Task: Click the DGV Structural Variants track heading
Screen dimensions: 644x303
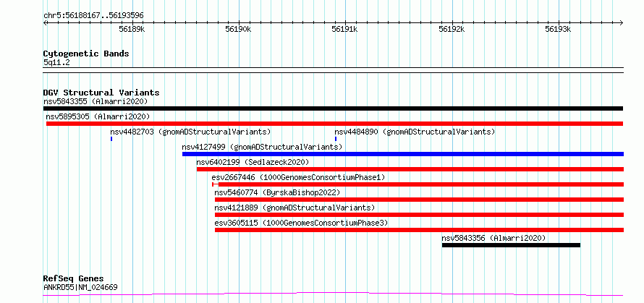Action: [x=101, y=93]
